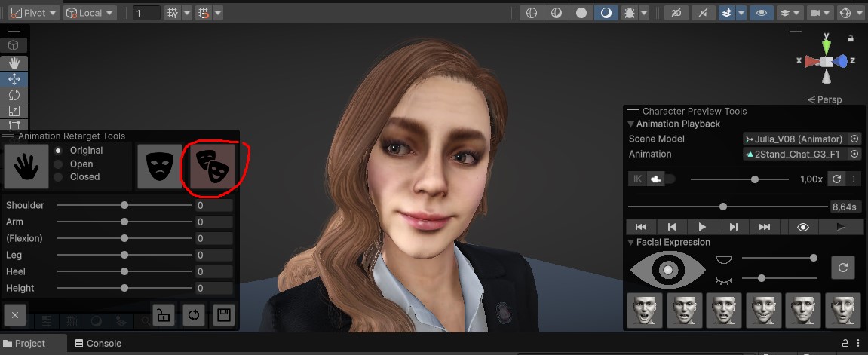
Task: Toggle grid snapping icon in toolbar
Action: 173,13
